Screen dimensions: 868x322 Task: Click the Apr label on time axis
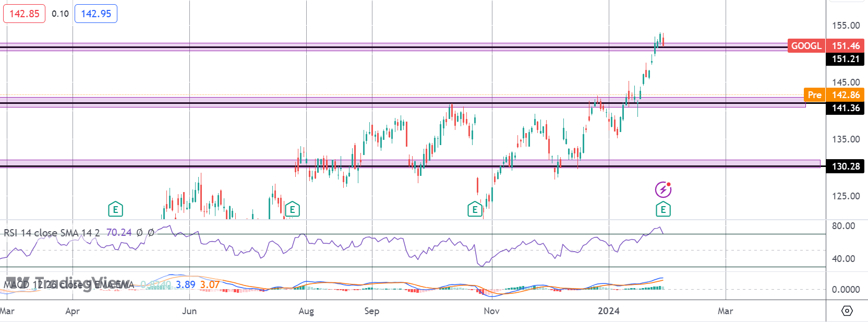[73, 311]
